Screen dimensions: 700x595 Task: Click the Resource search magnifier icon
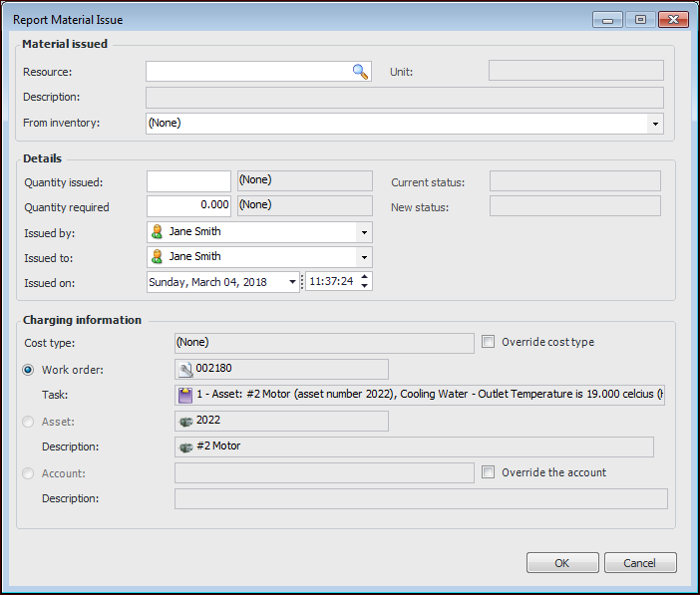tap(360, 71)
